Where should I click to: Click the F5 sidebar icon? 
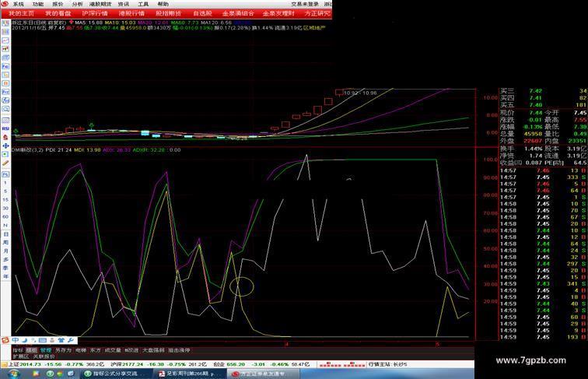click(5, 174)
